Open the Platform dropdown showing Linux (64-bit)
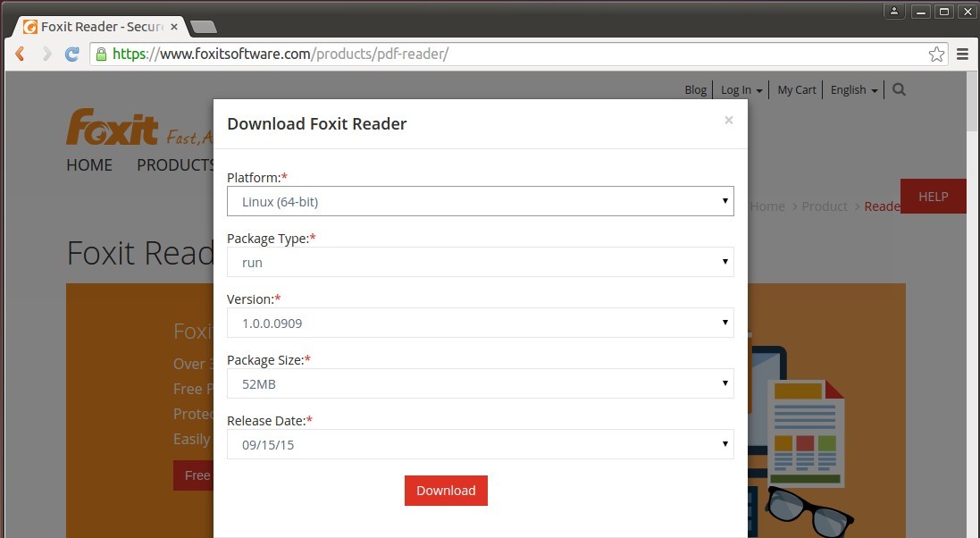 click(480, 201)
